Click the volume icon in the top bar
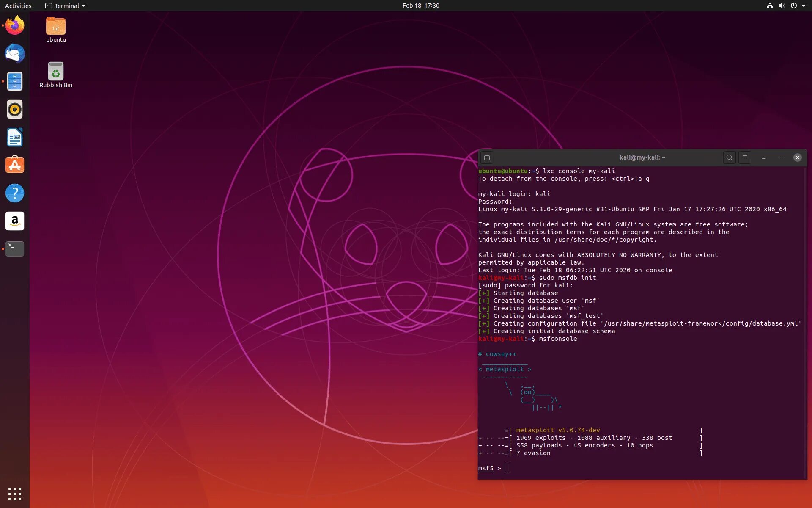 [x=782, y=6]
